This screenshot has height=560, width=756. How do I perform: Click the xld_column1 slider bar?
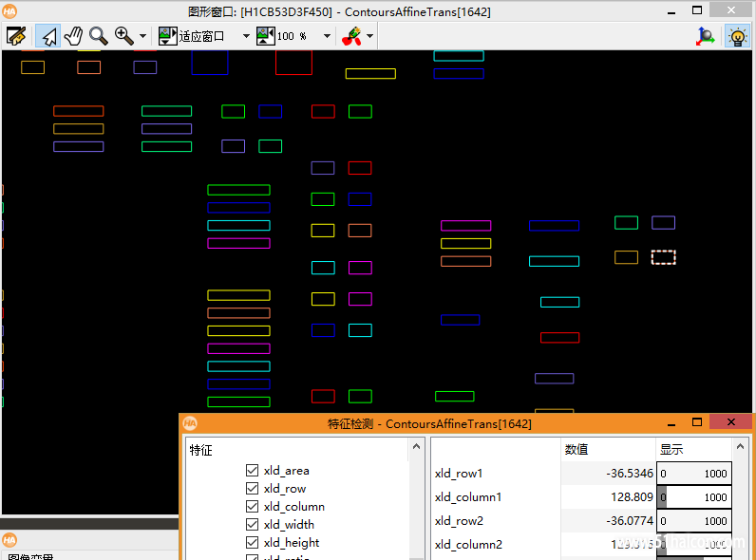pos(694,496)
